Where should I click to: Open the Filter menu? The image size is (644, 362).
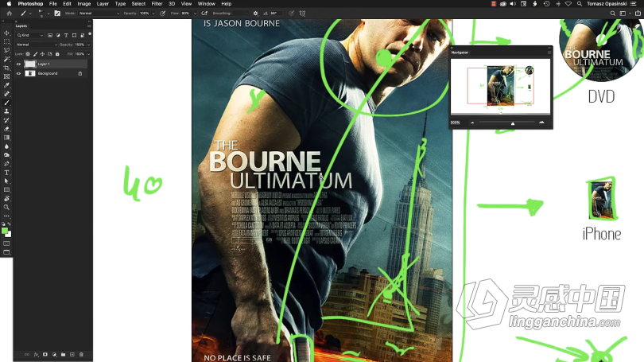tap(157, 4)
